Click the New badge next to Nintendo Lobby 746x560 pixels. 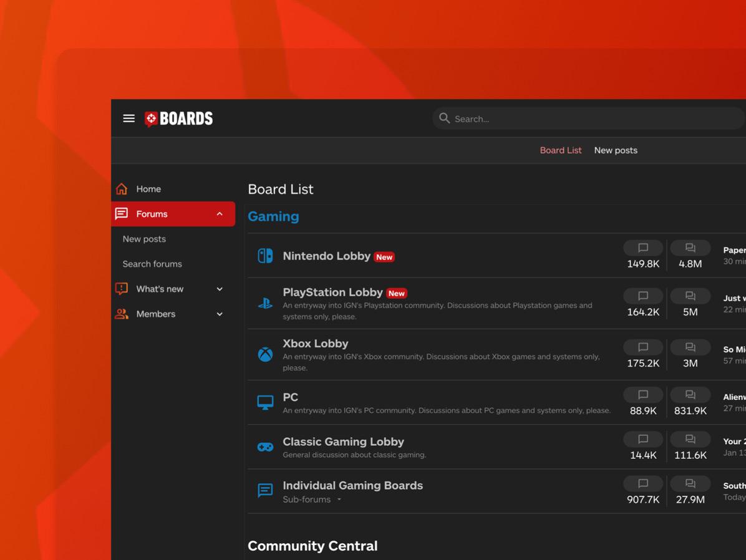(384, 256)
